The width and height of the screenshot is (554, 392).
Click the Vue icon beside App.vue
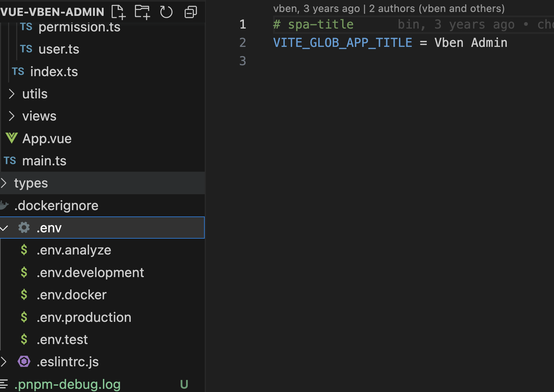(12, 138)
